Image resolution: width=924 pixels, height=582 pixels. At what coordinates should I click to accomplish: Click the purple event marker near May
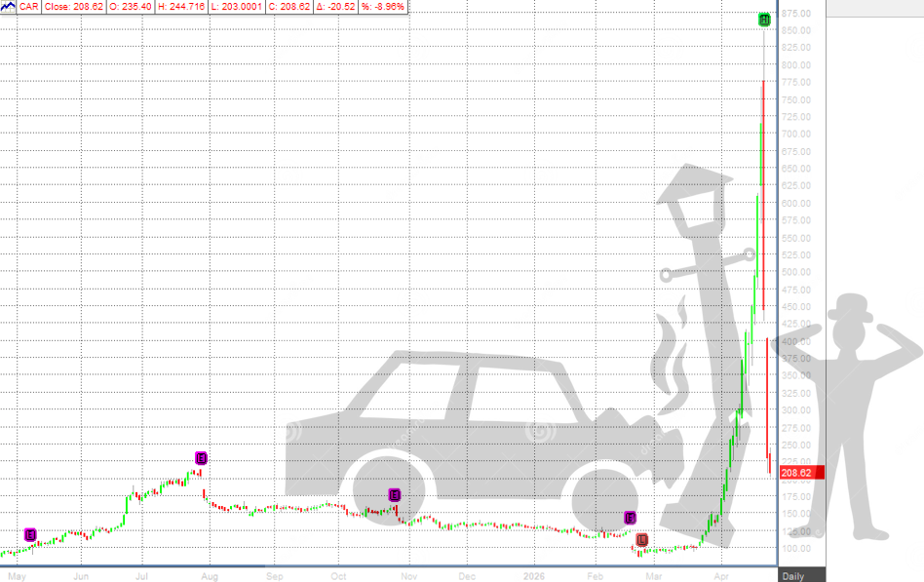pos(30,534)
